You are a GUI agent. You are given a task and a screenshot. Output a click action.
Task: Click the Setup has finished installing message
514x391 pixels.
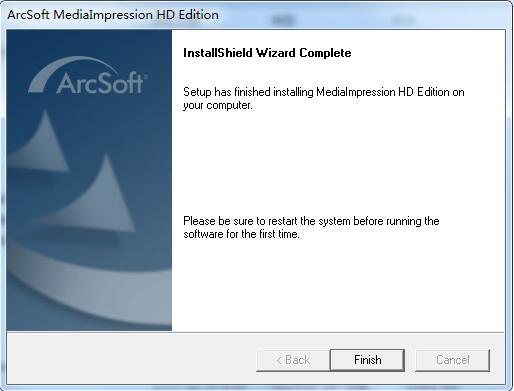(324, 98)
